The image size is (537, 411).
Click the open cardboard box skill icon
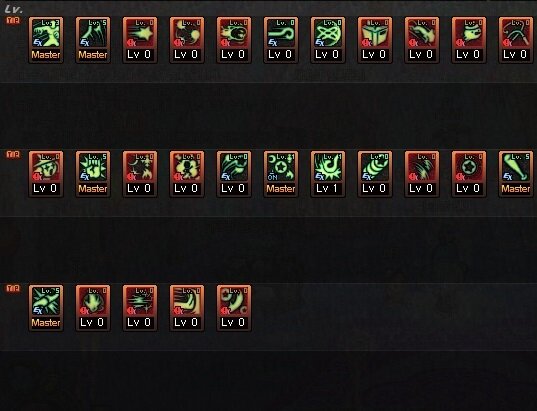tap(375, 40)
